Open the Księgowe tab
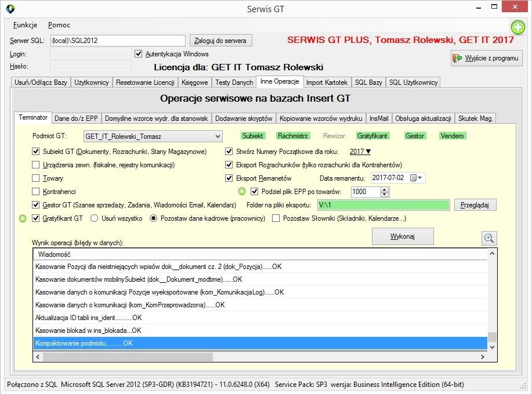The image size is (532, 395). click(195, 82)
